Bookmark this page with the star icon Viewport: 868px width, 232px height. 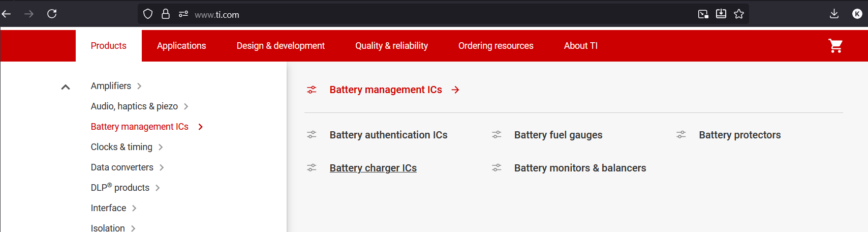tap(739, 14)
